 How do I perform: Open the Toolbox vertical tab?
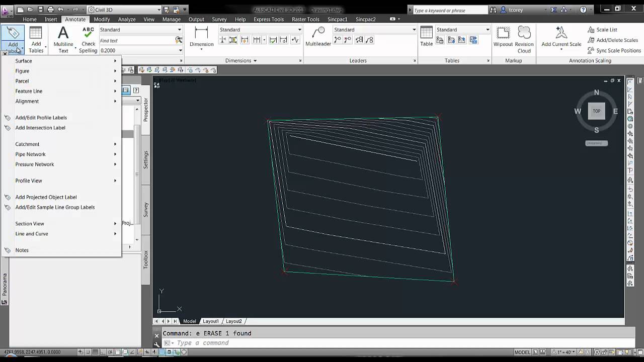pyautogui.click(x=146, y=259)
